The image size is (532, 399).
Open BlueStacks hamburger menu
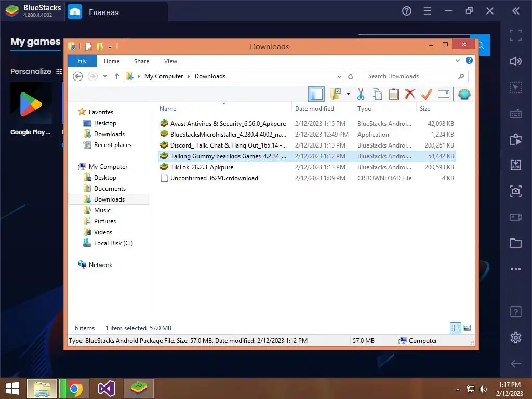coord(428,11)
